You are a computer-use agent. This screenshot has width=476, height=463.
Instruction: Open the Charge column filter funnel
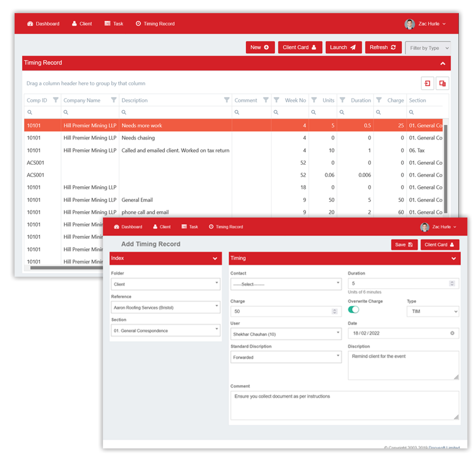pyautogui.click(x=379, y=100)
